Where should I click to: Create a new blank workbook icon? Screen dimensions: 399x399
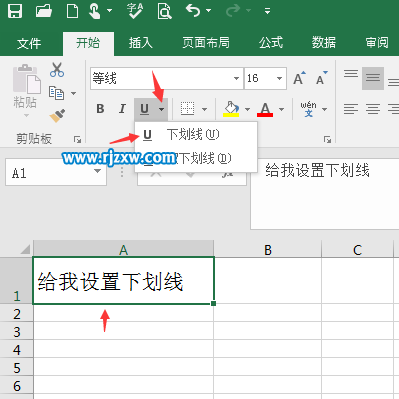coord(72,11)
